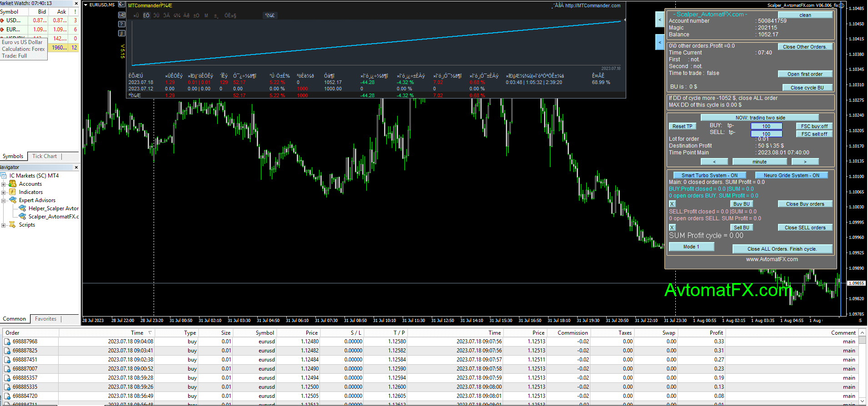Screen dimensions: 868x406
Task: Click the X box above Buy BU
Action: pos(672,204)
